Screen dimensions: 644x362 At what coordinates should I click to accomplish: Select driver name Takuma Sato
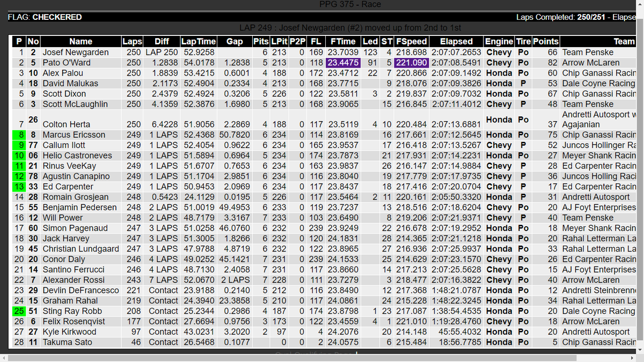(x=67, y=342)
